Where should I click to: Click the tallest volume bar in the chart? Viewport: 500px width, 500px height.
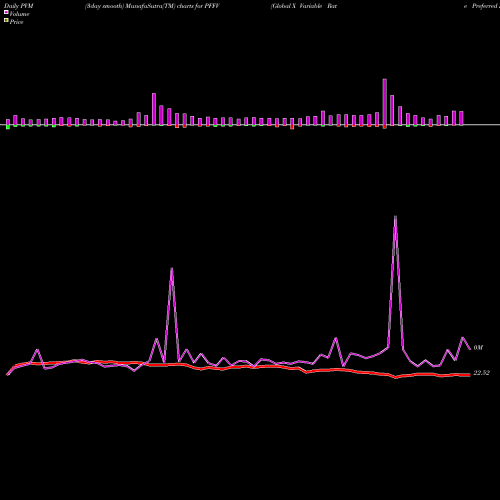click(385, 102)
